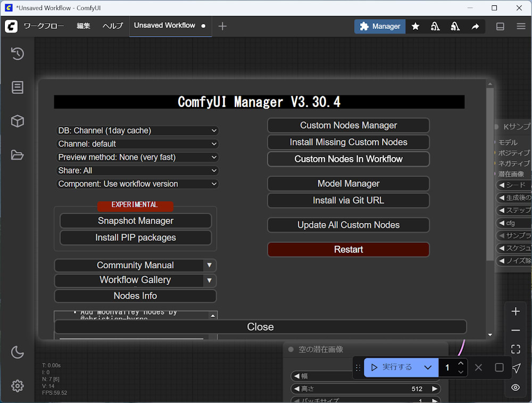Click Custom Nodes Manager button
Viewport: 532px width, 403px height.
pos(348,125)
